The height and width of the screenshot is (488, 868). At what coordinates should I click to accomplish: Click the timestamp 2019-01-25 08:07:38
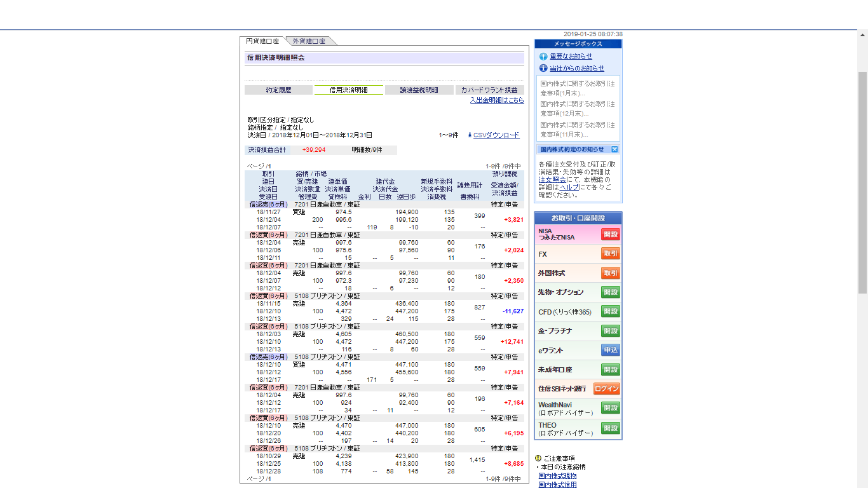(593, 34)
